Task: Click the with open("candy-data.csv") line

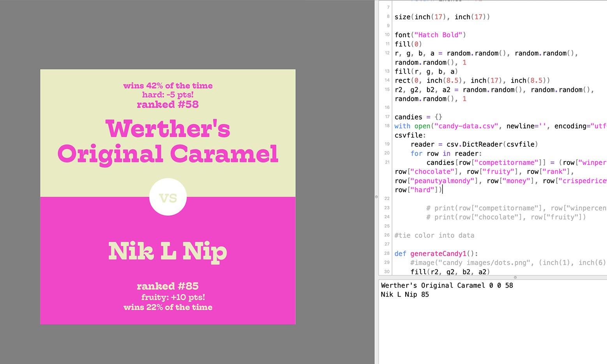Action: [501, 126]
